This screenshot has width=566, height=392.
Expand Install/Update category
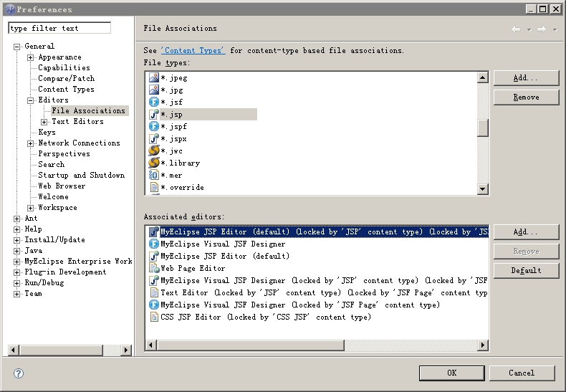click(16, 240)
